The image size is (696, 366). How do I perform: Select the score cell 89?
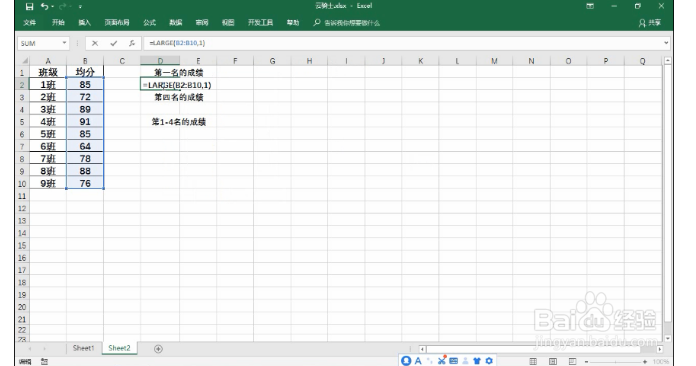tap(85, 109)
